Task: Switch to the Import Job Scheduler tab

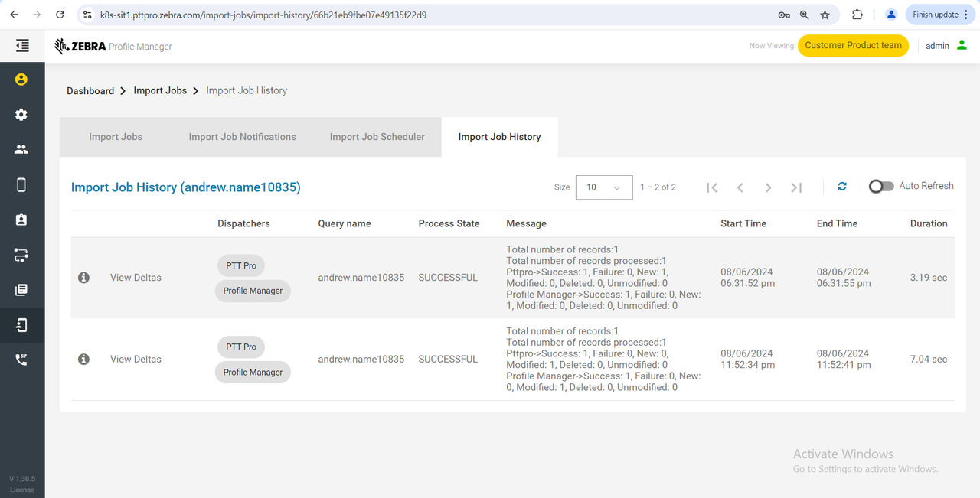Action: click(x=377, y=136)
